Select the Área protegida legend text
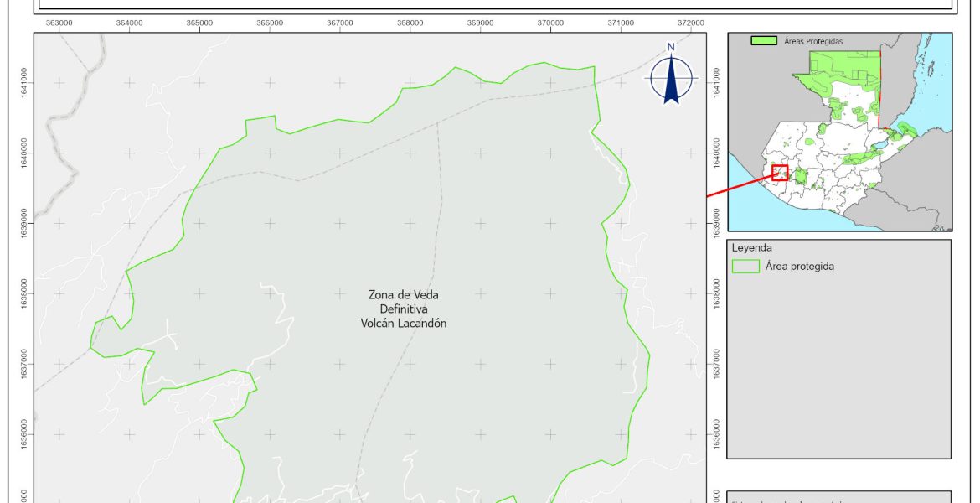The image size is (980, 503). (799, 267)
